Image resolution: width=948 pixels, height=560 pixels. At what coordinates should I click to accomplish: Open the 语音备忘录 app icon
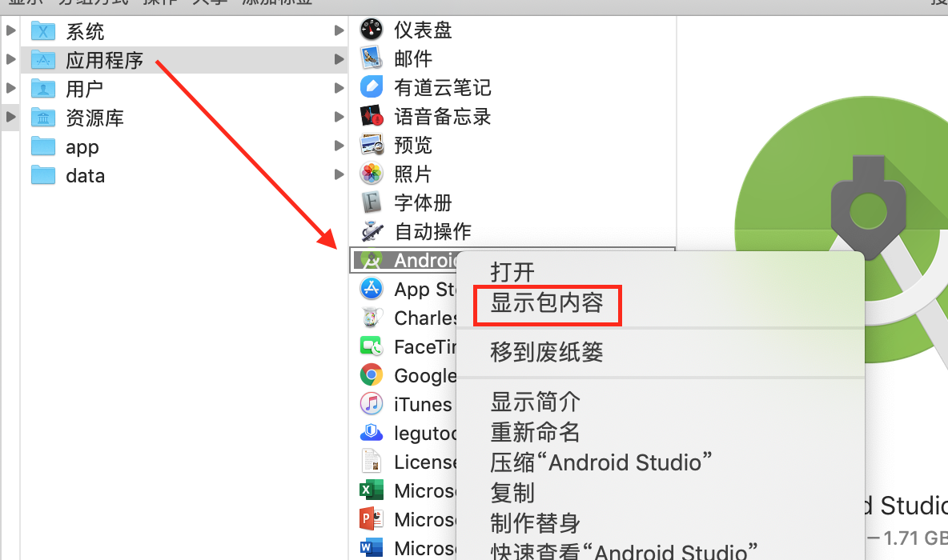(x=371, y=116)
